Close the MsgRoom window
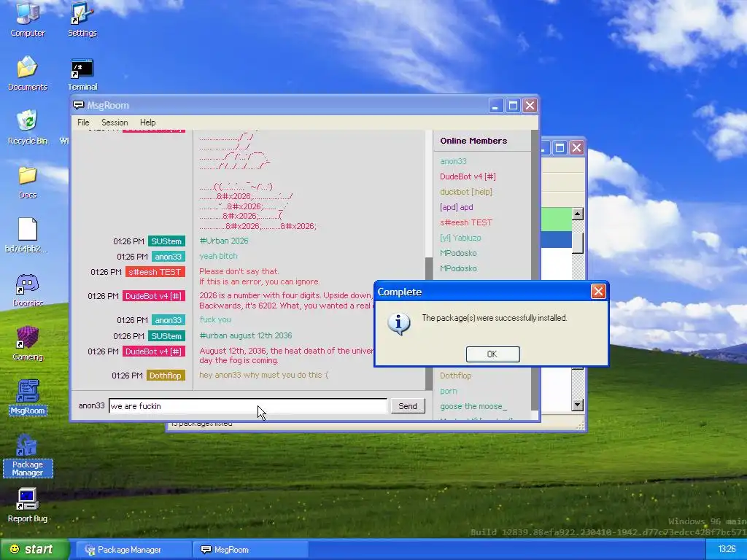 530,105
